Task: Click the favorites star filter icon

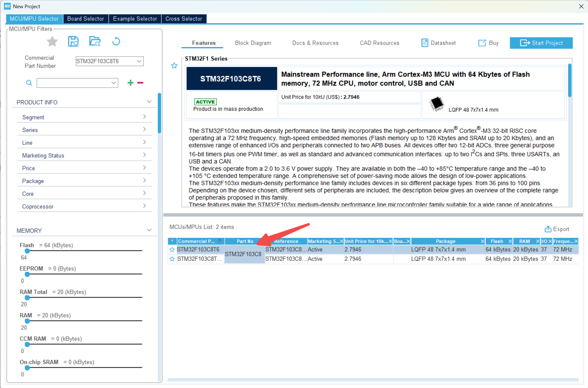Action: (x=52, y=42)
